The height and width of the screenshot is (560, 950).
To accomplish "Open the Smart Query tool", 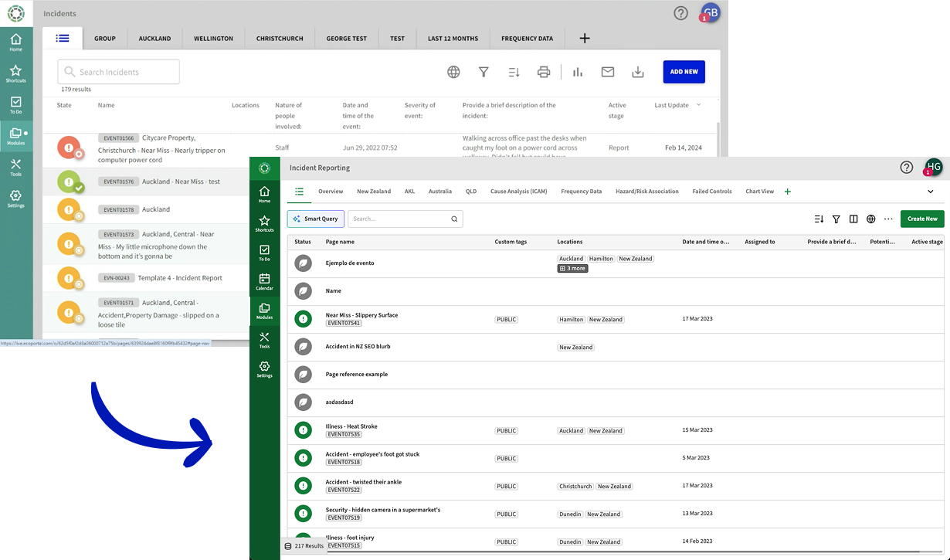I will point(315,219).
